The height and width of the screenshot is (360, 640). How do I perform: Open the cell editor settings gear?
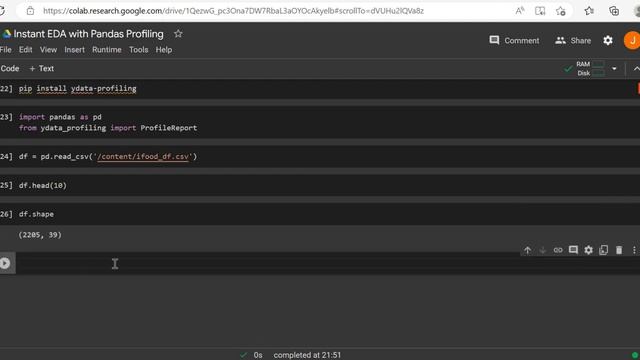[x=588, y=250]
